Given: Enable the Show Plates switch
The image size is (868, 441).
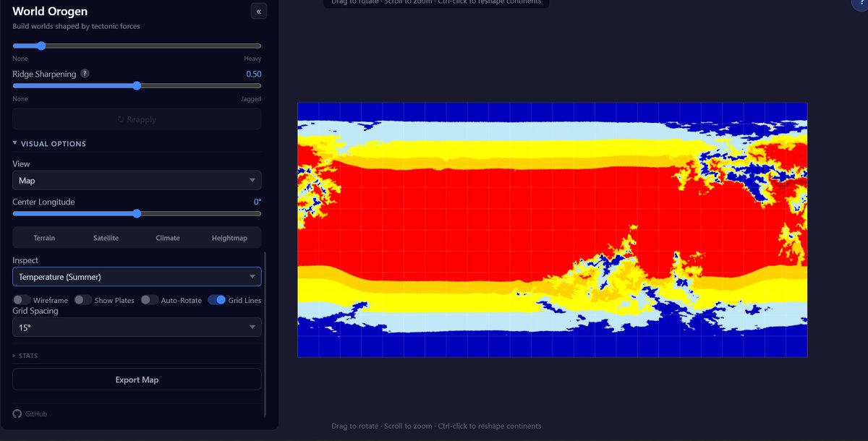Looking at the screenshot, I should (x=83, y=300).
